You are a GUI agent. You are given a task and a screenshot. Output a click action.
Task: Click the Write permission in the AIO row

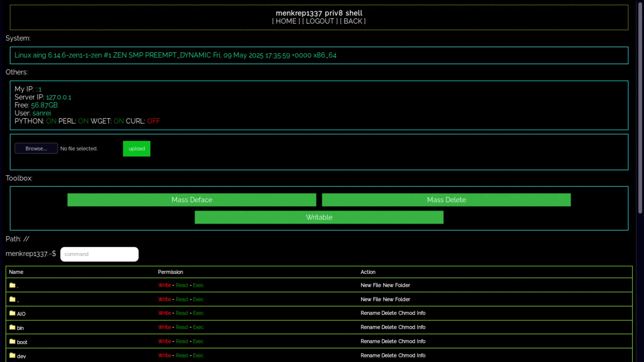(x=164, y=313)
